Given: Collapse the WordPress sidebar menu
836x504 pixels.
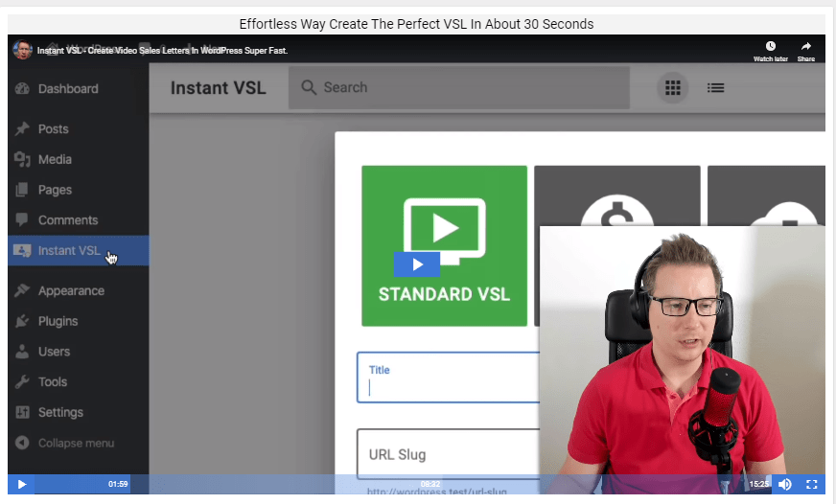Looking at the screenshot, I should (75, 443).
